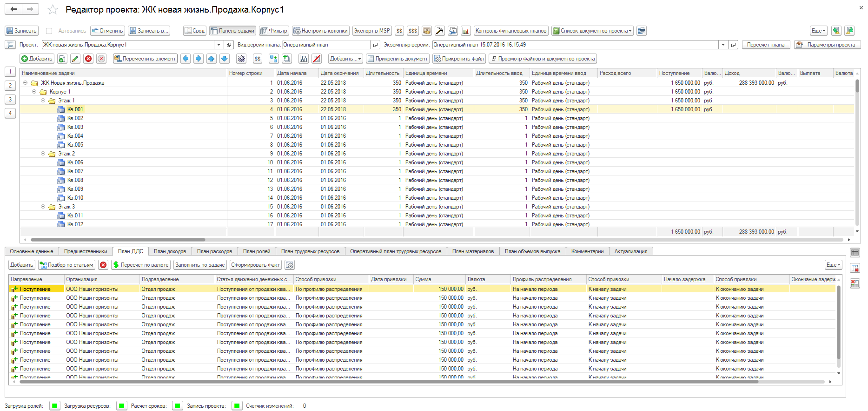Viewport: 868px width, 411px height.
Task: Click settings gear icon in План ДДС toolbar
Action: [x=290, y=265]
